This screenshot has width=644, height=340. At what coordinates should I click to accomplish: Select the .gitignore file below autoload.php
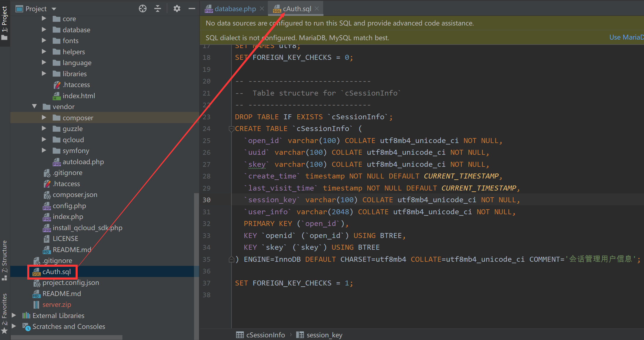click(63, 173)
